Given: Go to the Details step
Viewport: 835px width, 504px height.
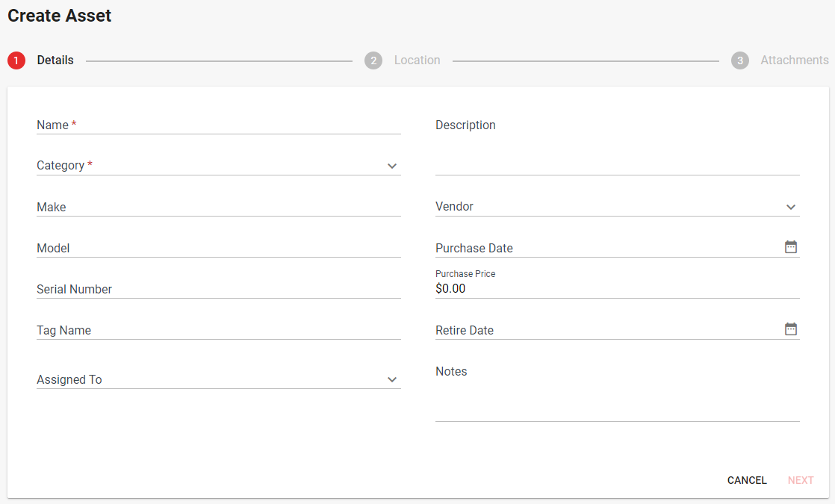Looking at the screenshot, I should click(x=40, y=60).
